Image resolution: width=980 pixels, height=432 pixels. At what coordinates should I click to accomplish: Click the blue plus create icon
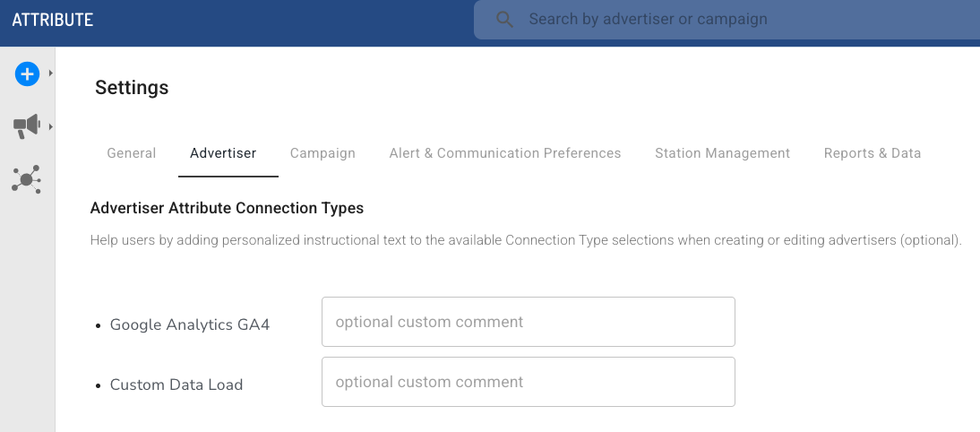(27, 73)
